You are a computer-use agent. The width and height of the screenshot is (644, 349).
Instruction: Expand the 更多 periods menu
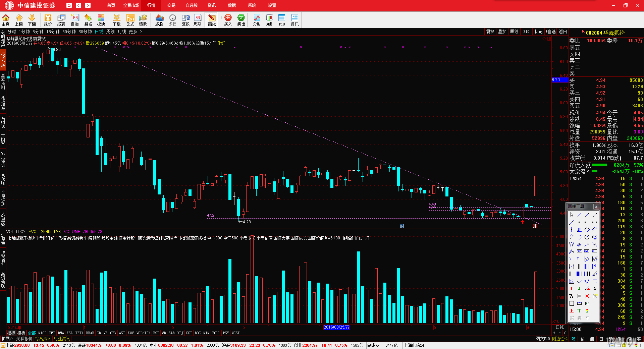coord(135,32)
